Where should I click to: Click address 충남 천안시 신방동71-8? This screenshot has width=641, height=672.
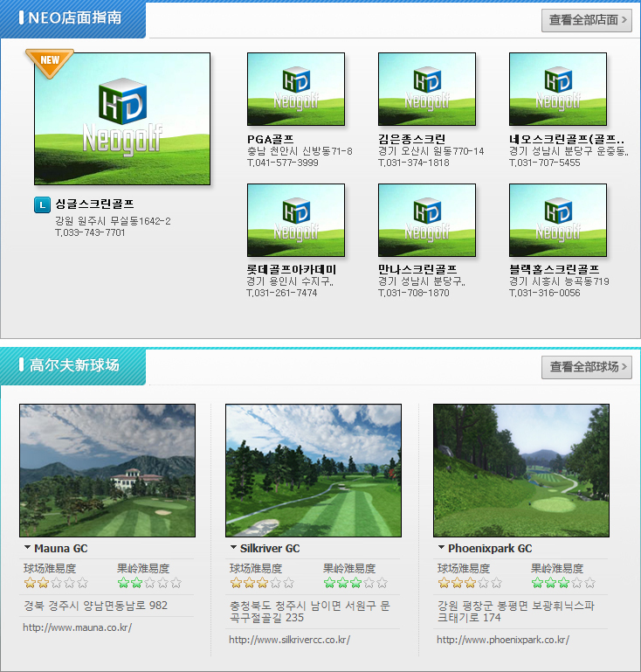pyautogui.click(x=300, y=151)
